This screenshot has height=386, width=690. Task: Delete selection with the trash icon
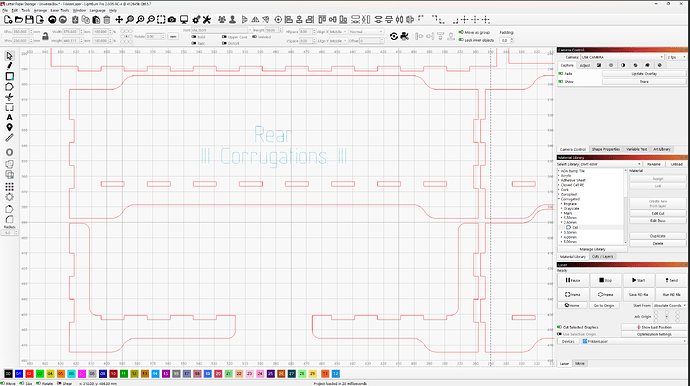coord(106,20)
